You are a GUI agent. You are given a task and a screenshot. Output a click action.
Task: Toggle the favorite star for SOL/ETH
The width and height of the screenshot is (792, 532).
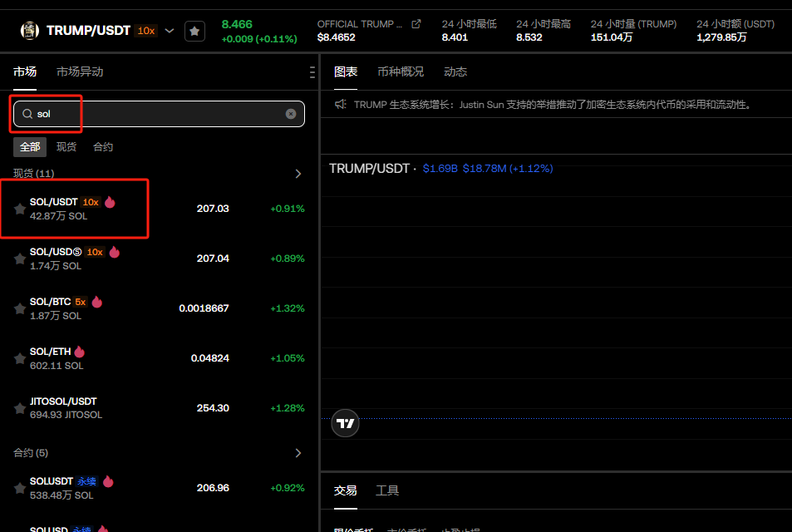point(20,358)
